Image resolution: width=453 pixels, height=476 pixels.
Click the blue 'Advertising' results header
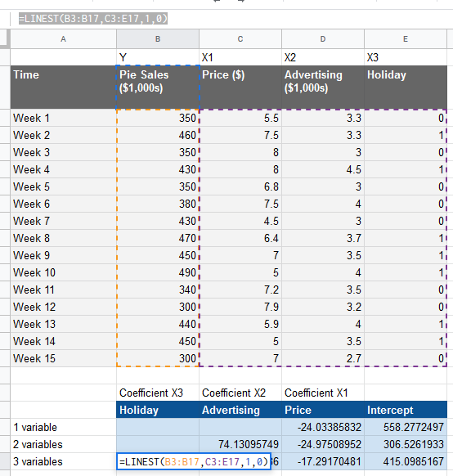tap(240, 410)
